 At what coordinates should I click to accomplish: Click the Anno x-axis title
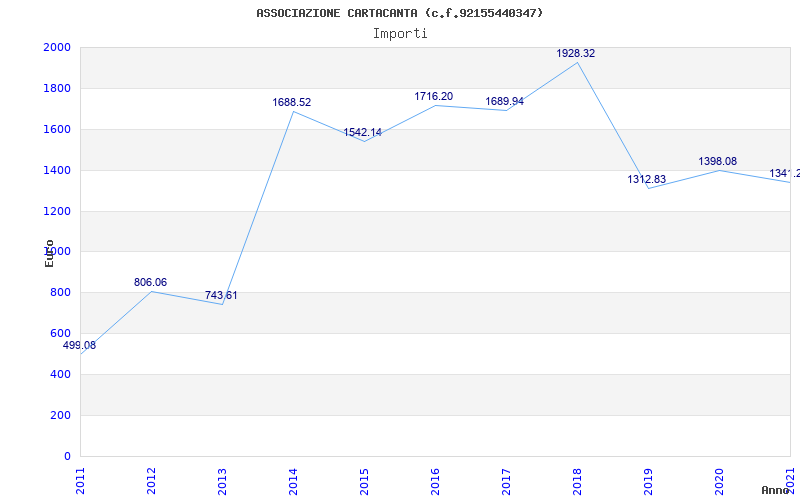(x=776, y=490)
